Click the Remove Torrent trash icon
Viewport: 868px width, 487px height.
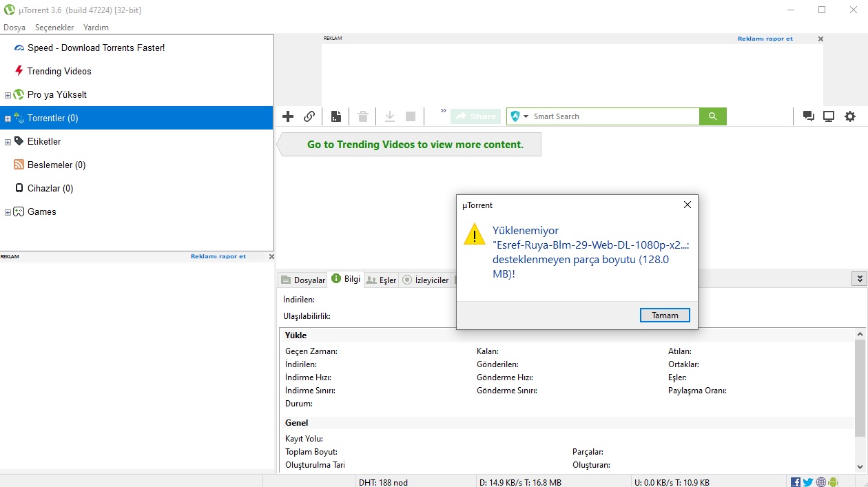pyautogui.click(x=363, y=116)
